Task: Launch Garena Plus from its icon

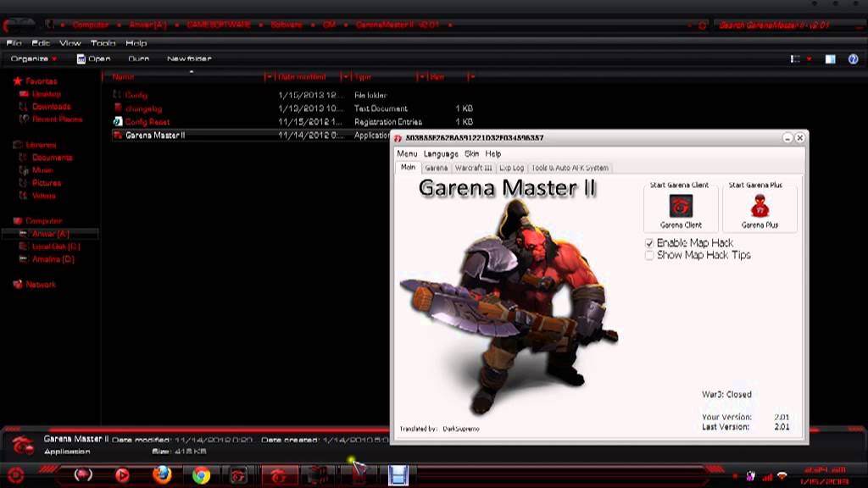Action: pos(760,207)
